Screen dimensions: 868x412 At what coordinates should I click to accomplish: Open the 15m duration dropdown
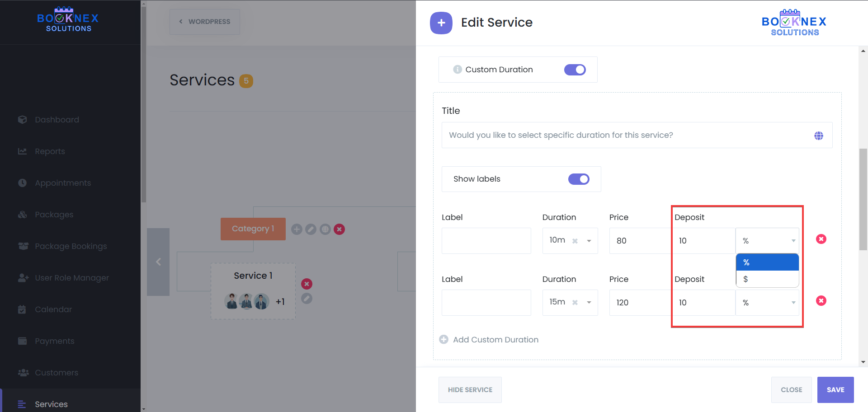coord(589,303)
